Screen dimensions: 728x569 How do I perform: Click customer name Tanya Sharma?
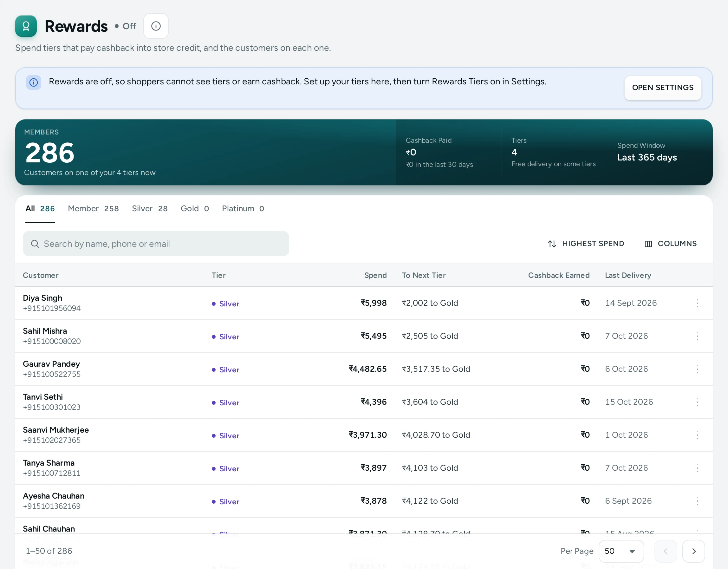tap(49, 463)
